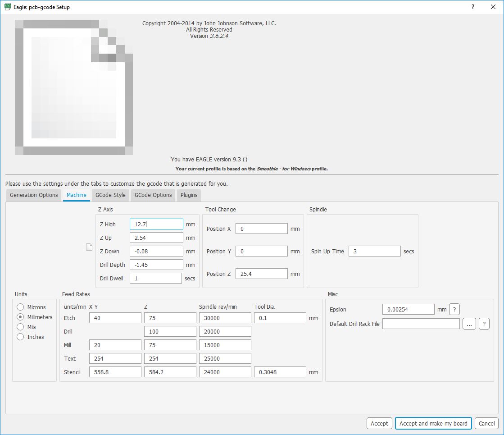Click the Stencil Tool Dia. field
Screen dimensions: 504x435
(280, 372)
